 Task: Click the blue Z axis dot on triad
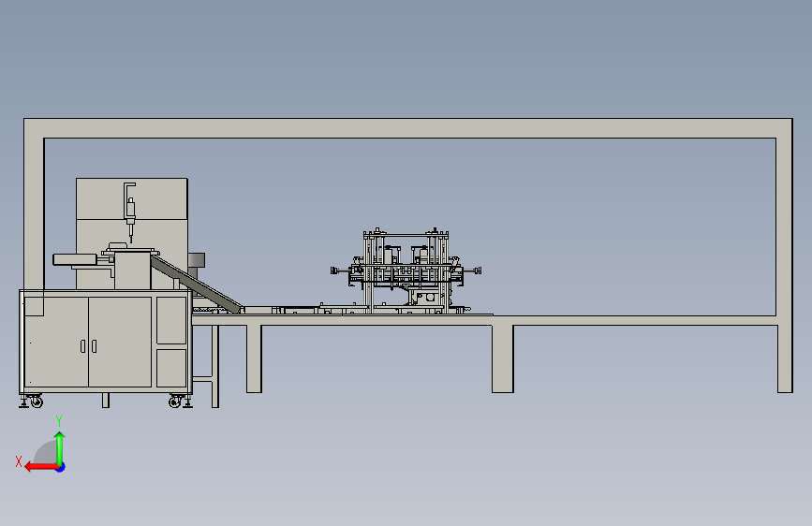[x=61, y=467]
